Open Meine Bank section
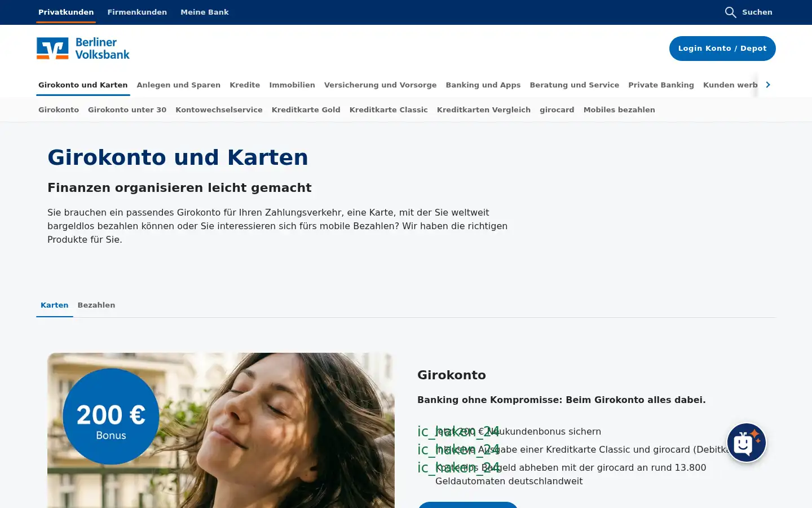Screen dimensions: 812x508 tap(205, 12)
